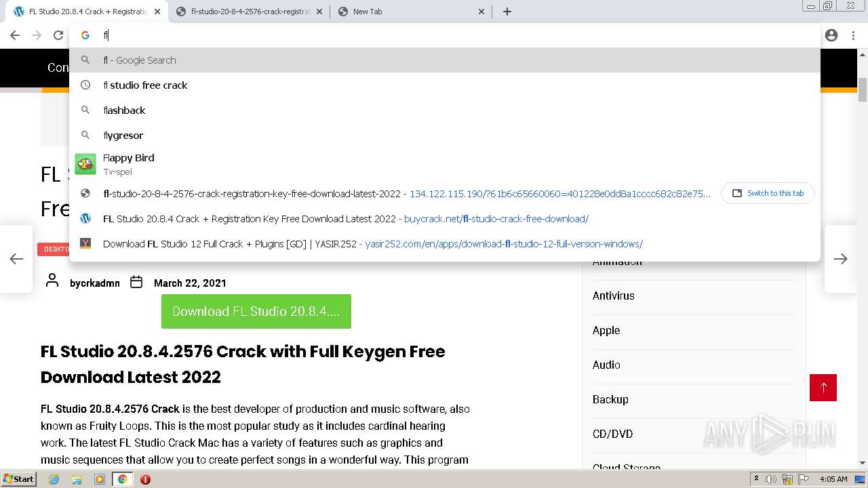Image resolution: width=868 pixels, height=488 pixels.
Task: Open the Backup category
Action: point(610,399)
